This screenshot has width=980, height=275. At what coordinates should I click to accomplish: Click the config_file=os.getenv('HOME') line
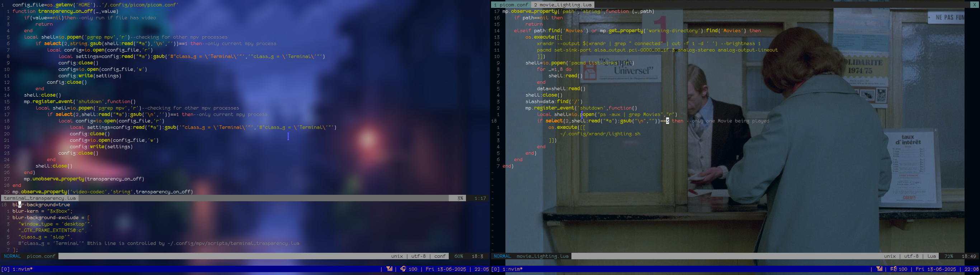(x=95, y=5)
